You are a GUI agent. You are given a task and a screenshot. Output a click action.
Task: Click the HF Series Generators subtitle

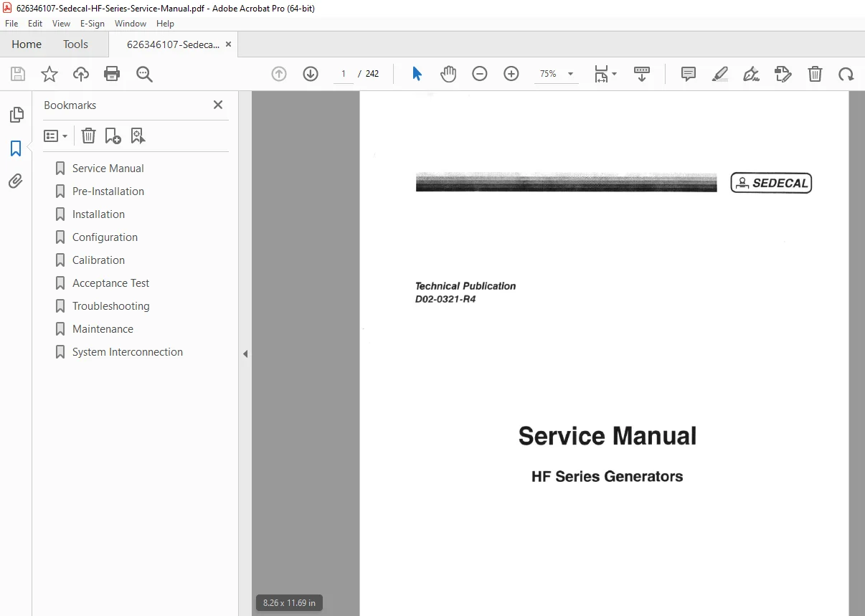607,476
